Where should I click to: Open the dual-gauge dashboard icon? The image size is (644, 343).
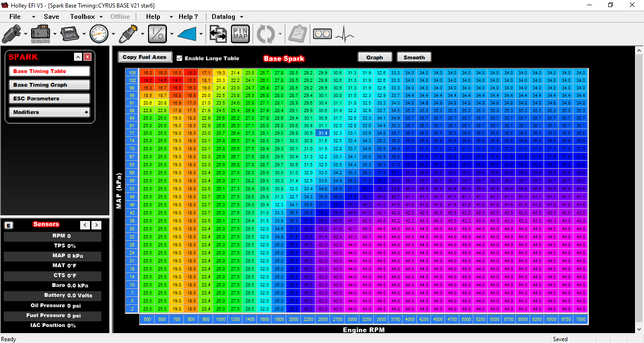pyautogui.click(x=322, y=34)
